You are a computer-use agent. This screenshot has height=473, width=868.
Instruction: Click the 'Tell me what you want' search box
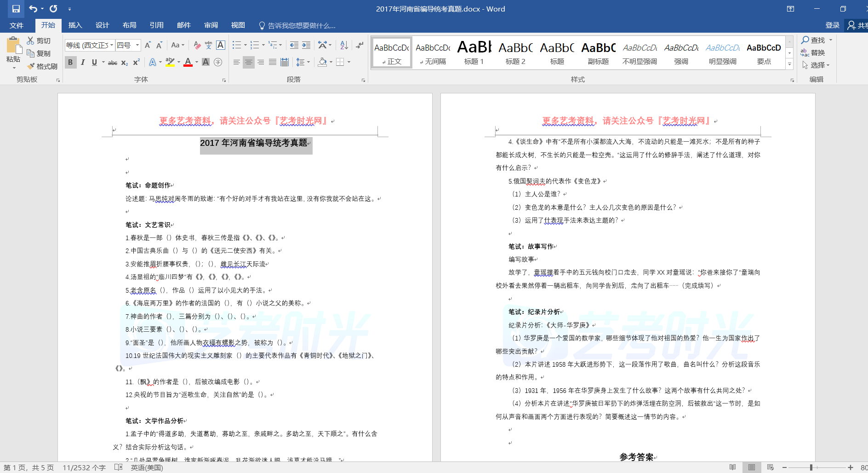(301, 26)
